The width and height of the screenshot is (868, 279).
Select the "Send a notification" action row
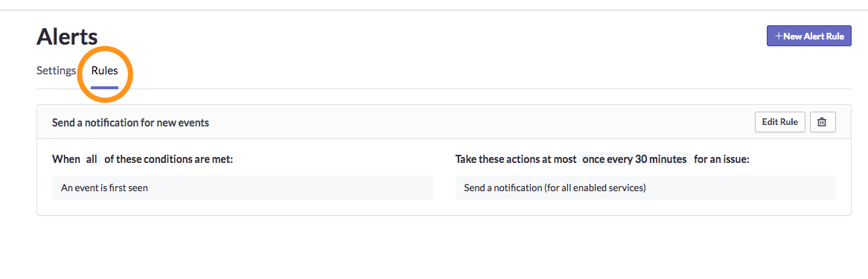click(645, 187)
